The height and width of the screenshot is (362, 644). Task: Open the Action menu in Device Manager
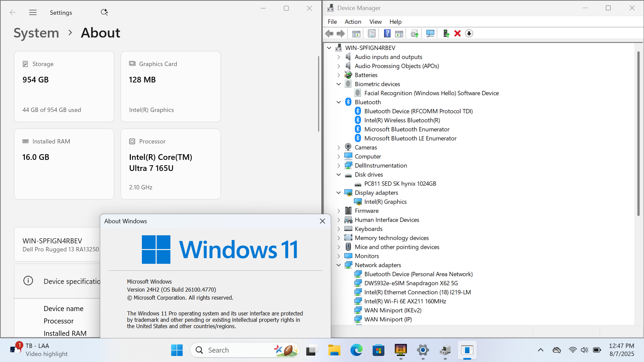coord(353,22)
